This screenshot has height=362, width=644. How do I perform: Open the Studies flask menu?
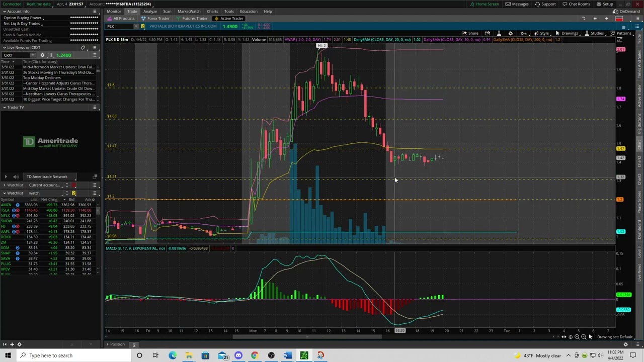594,33
